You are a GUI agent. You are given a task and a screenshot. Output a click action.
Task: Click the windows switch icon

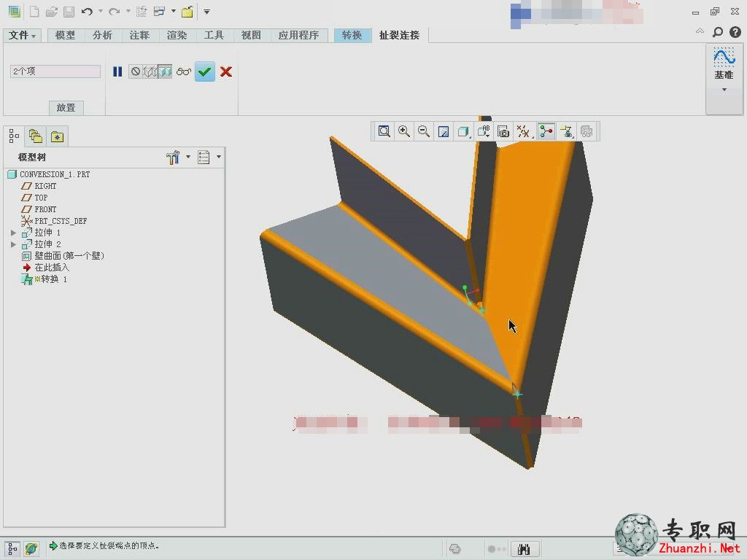[159, 12]
